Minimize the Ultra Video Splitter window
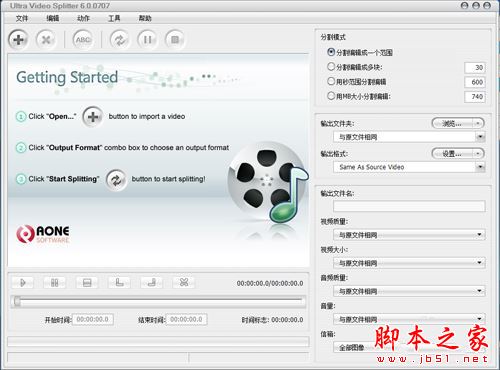The width and height of the screenshot is (500, 370). pyautogui.click(x=464, y=5)
